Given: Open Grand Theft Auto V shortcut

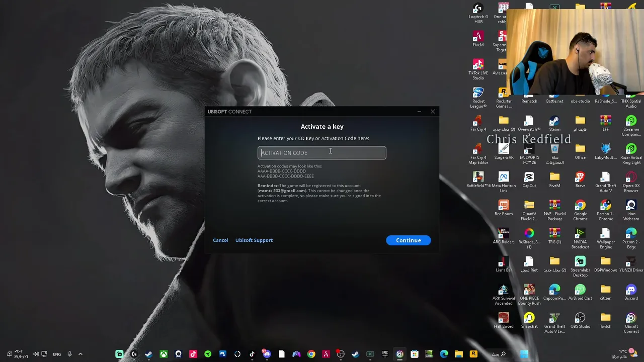Looking at the screenshot, I should 606,183.
